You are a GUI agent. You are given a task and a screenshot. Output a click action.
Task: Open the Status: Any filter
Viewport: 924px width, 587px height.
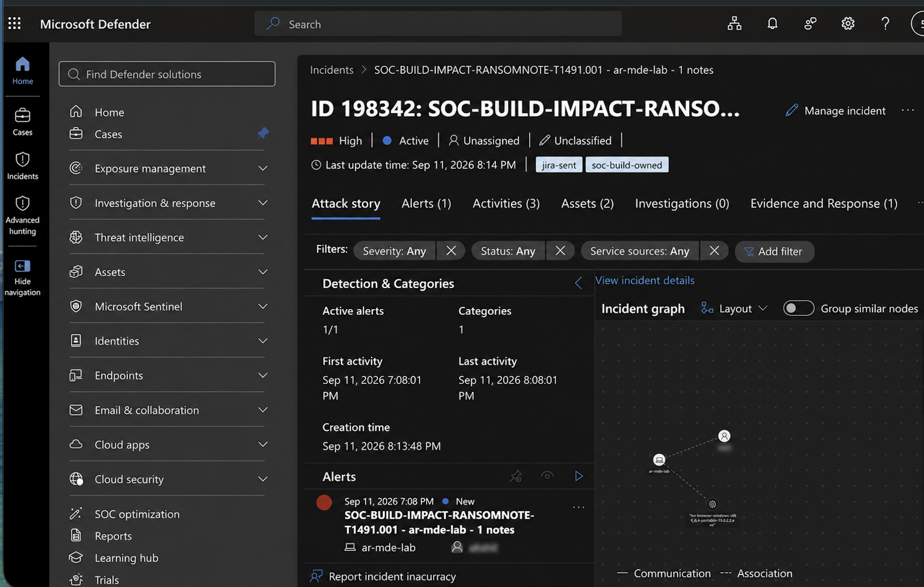(507, 251)
